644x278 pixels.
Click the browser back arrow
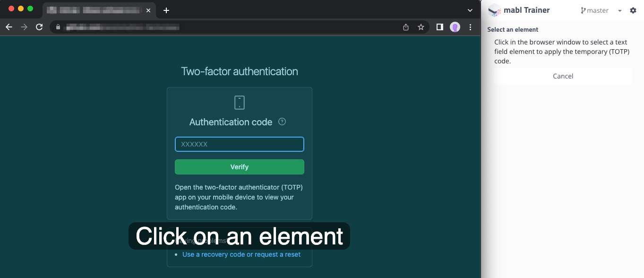pyautogui.click(x=9, y=27)
